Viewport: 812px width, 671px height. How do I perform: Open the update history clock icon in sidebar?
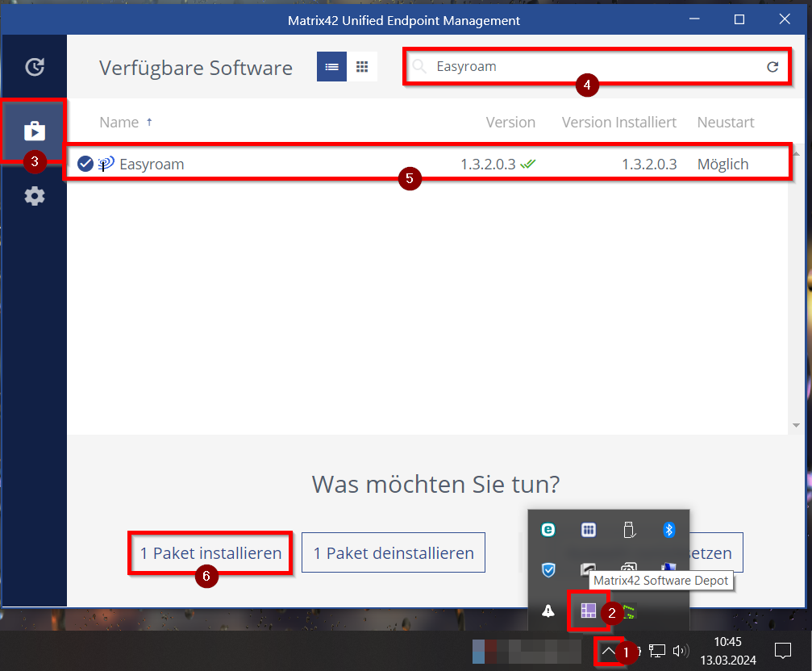(x=35, y=67)
